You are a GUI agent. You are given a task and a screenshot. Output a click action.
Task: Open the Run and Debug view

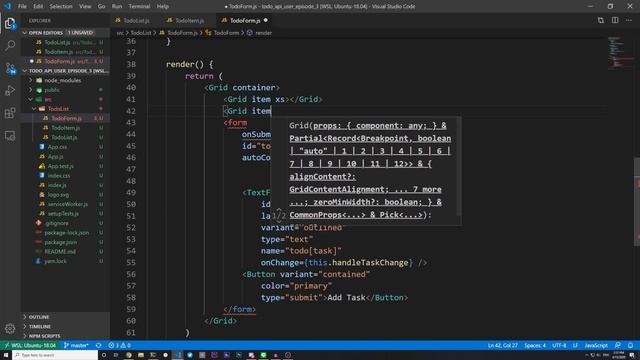(10, 90)
